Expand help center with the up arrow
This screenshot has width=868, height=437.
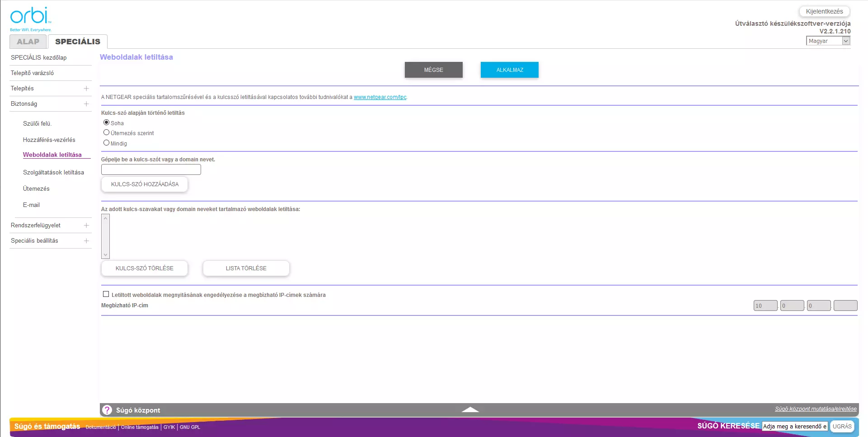pos(470,409)
